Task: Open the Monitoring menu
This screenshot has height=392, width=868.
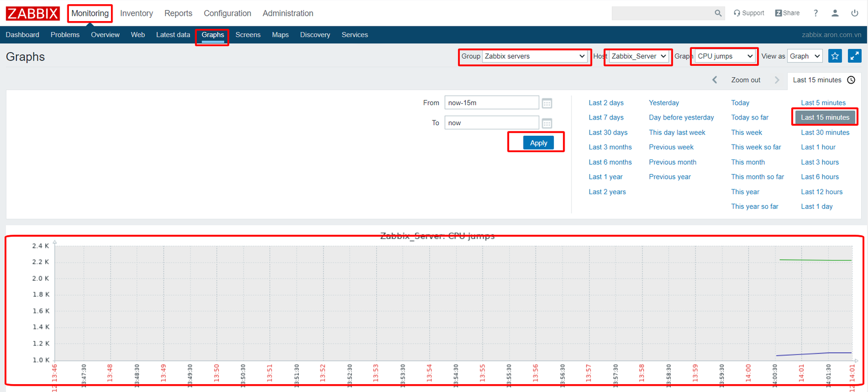Action: tap(90, 13)
